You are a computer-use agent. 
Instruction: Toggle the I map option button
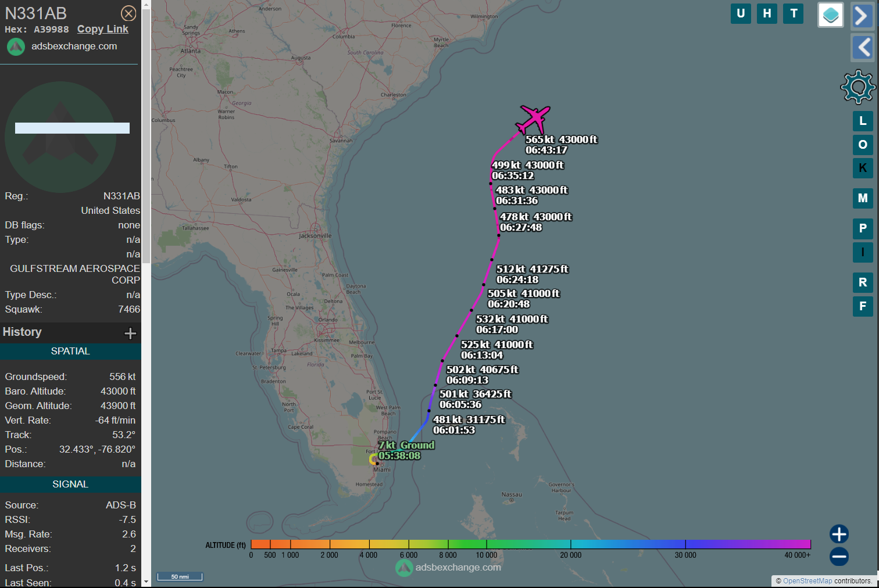[x=863, y=252]
